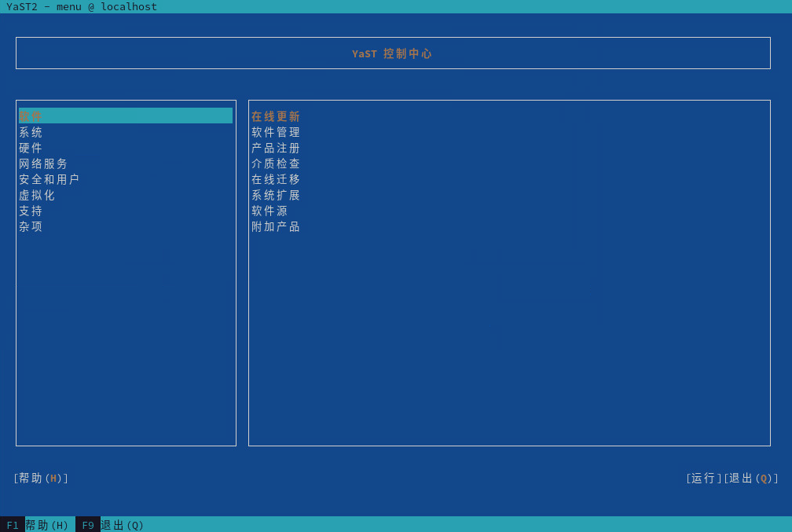Open the 硬件 category

pyautogui.click(x=31, y=148)
